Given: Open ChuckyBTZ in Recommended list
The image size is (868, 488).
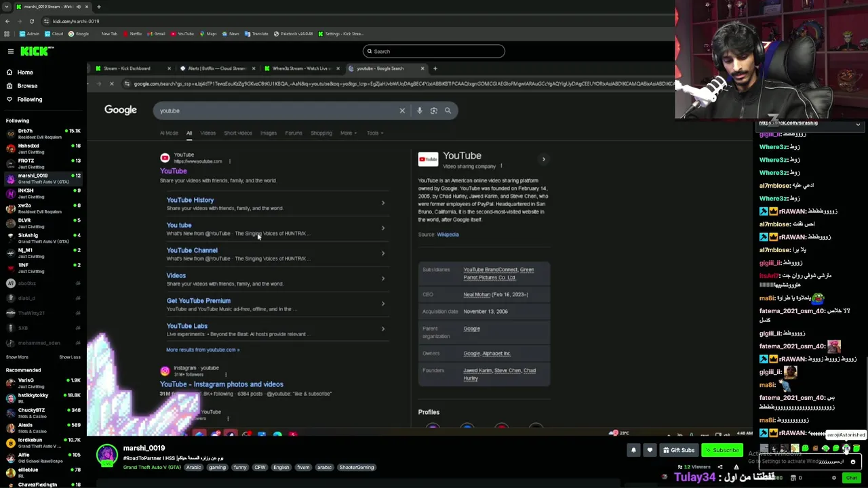Looking at the screenshot, I should 42,413.
